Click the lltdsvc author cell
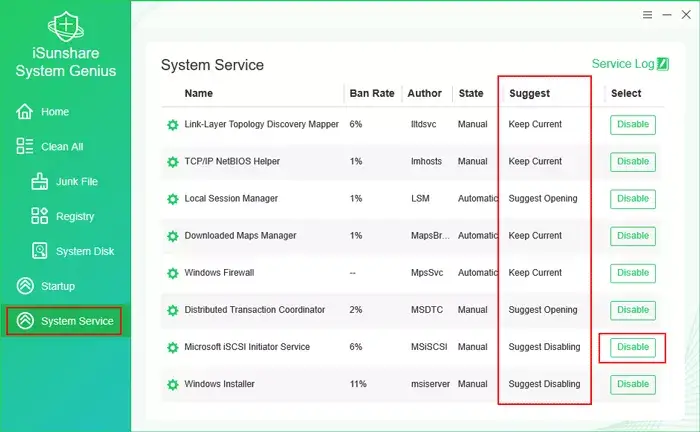The width and height of the screenshot is (700, 432). (424, 124)
